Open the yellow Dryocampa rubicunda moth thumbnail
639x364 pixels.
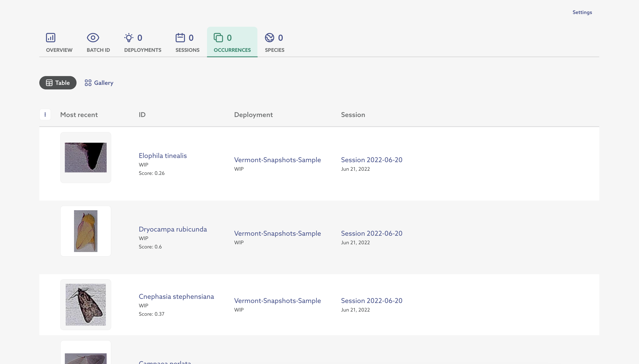click(86, 231)
